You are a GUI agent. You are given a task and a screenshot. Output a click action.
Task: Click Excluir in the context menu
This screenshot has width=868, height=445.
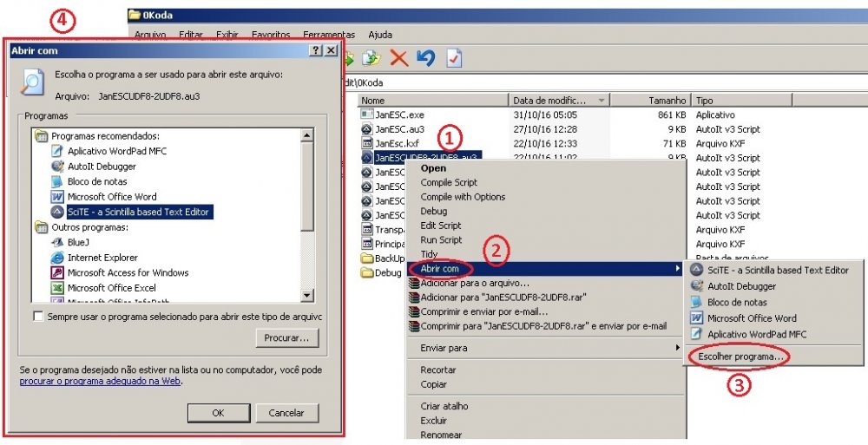433,421
